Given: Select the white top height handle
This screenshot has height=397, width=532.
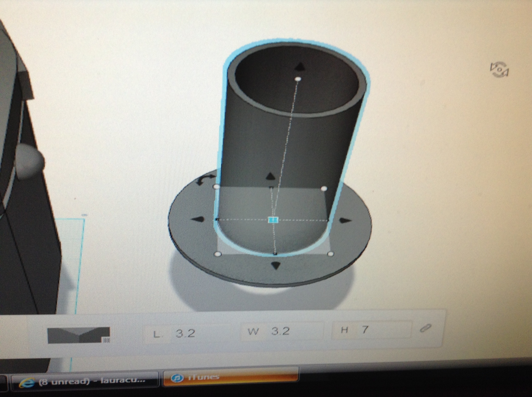Looking at the screenshot, I should [x=298, y=79].
